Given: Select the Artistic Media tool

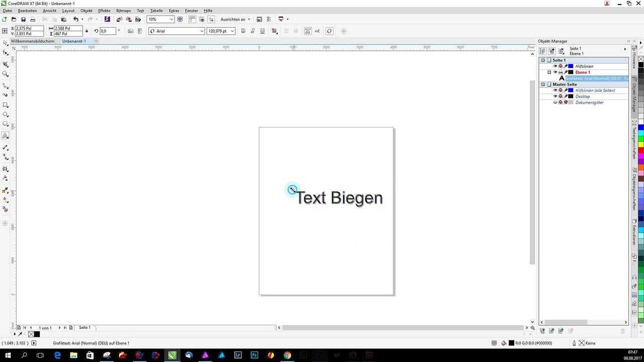Looking at the screenshot, I should tap(5, 95).
